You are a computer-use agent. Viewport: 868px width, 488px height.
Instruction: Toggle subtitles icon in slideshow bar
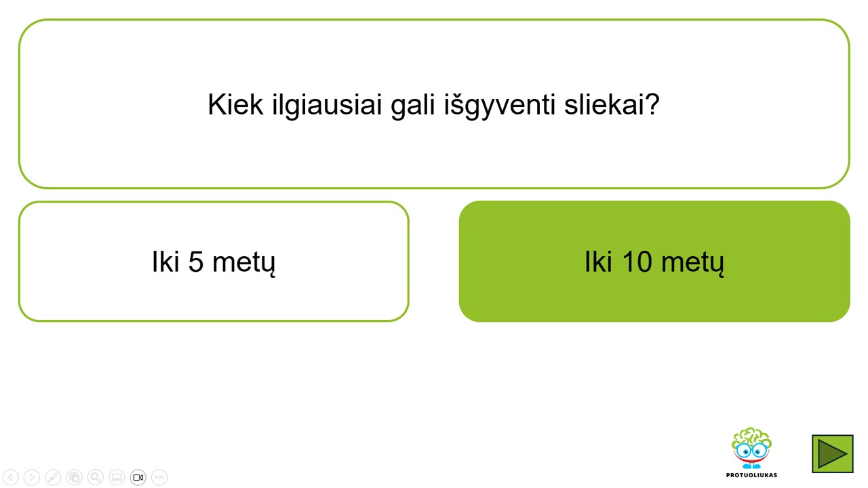click(117, 478)
